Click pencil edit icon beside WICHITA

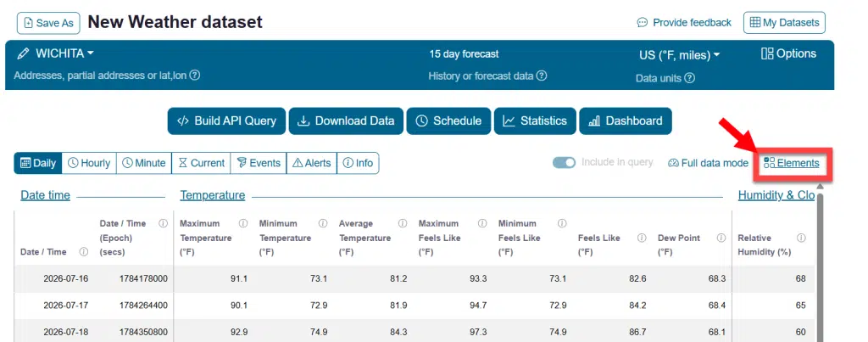pyautogui.click(x=23, y=53)
